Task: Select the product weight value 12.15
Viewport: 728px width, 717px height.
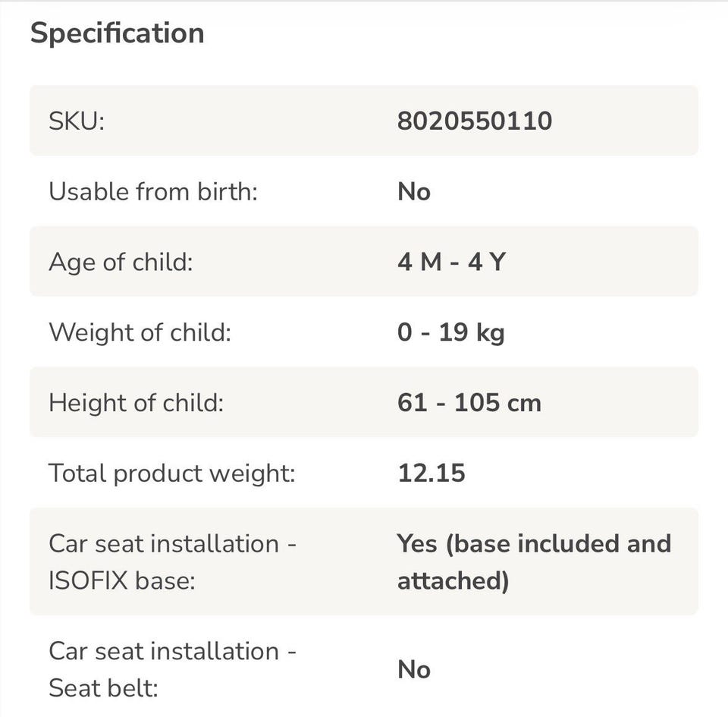Action: (431, 473)
